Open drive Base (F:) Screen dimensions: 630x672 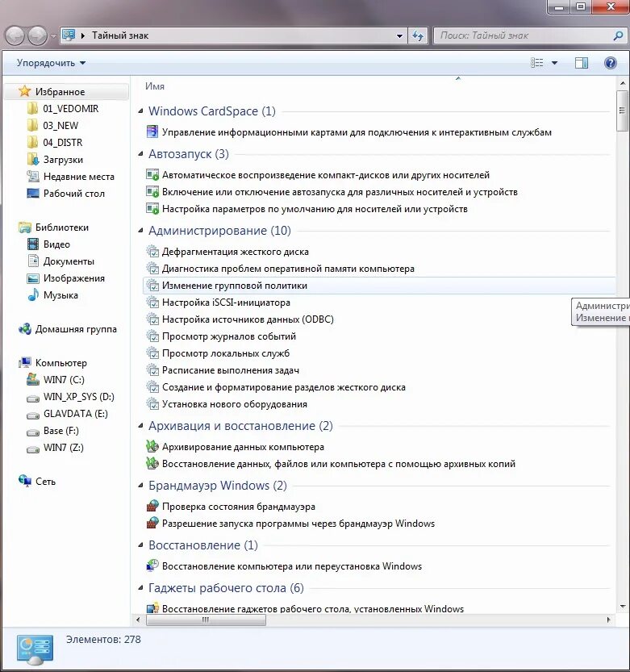60,430
